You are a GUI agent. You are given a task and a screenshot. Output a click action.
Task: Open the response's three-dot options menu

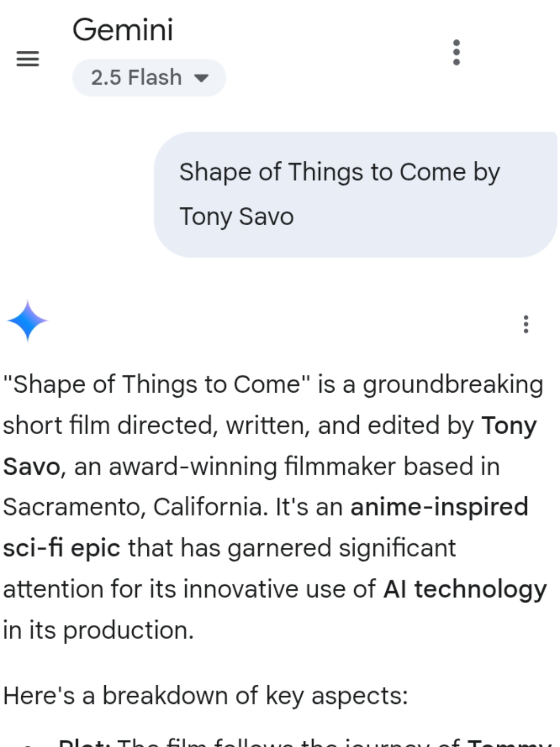pos(526,324)
